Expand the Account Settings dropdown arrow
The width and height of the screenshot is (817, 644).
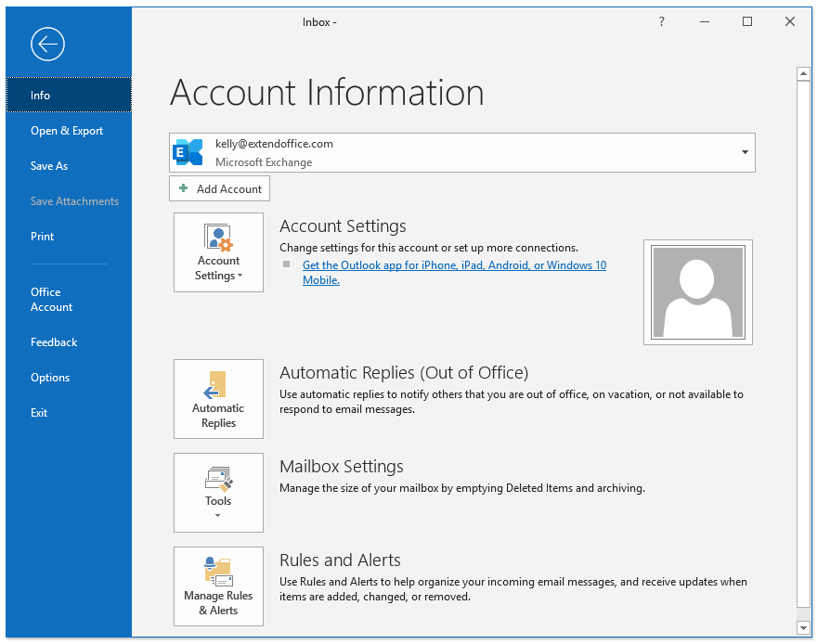tap(240, 277)
